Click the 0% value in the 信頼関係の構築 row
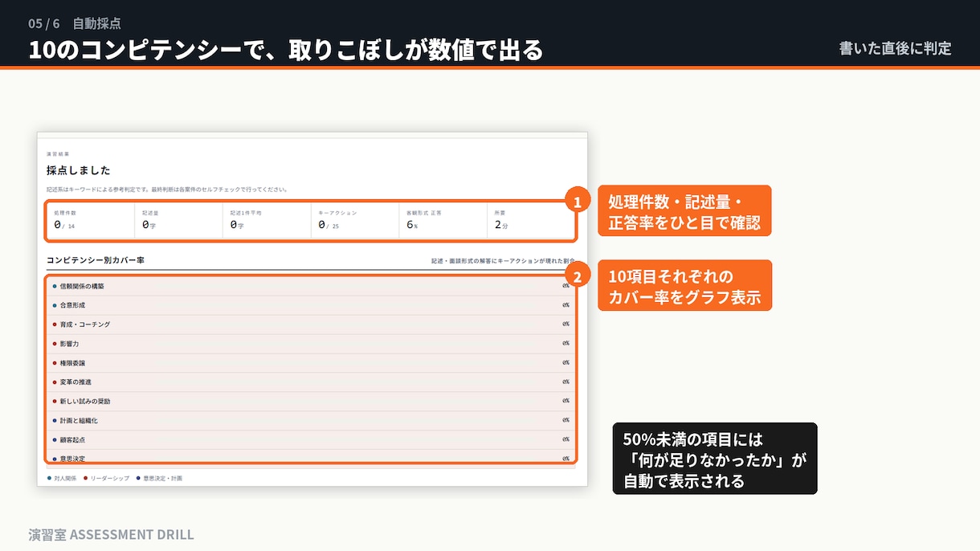Viewport: 980px width, 551px height. 566,286
